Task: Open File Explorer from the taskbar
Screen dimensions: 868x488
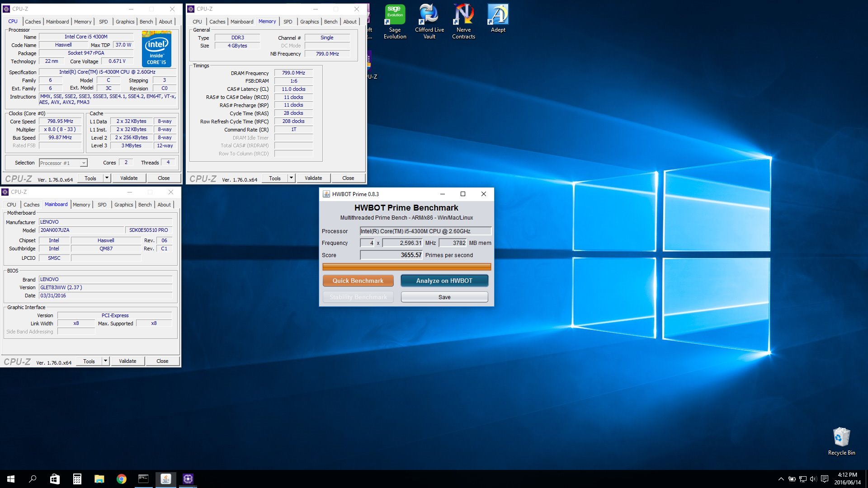Action: point(99,479)
